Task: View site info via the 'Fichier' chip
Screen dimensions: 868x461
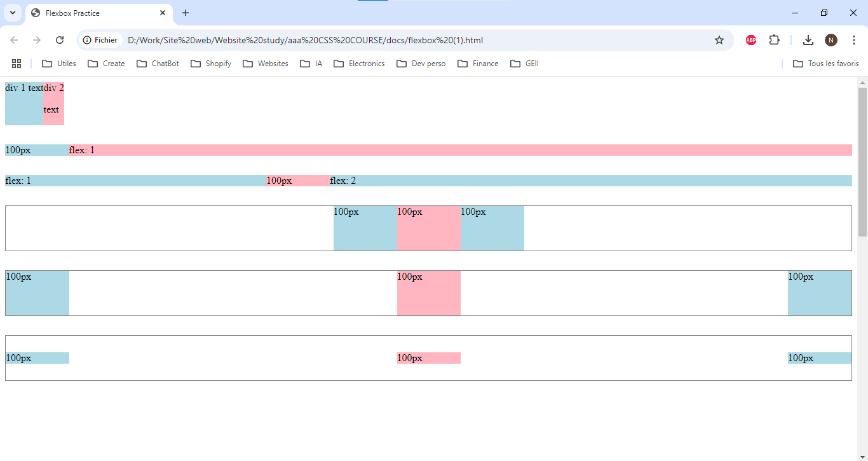Action: pos(100,40)
